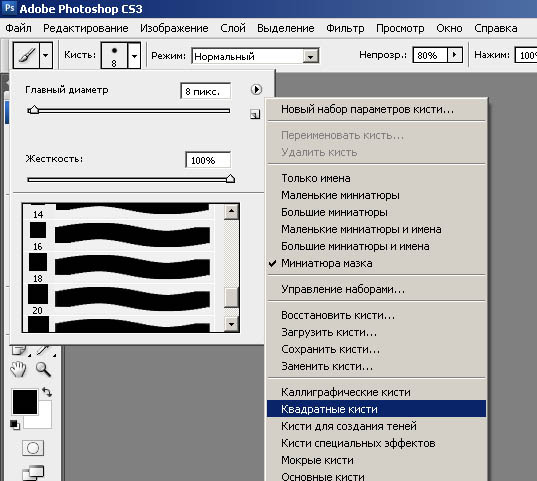The width and height of the screenshot is (537, 481).
Task: Click the brush panel flyout menu arrow
Action: 256,90
